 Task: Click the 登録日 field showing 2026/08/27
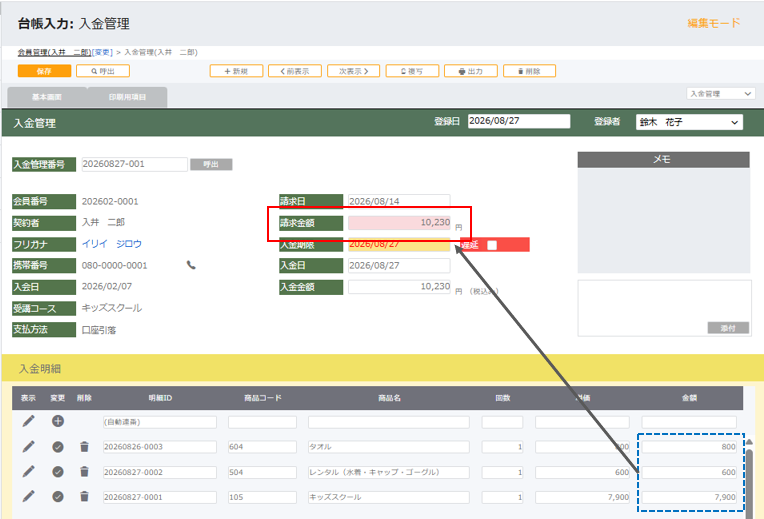(519, 121)
